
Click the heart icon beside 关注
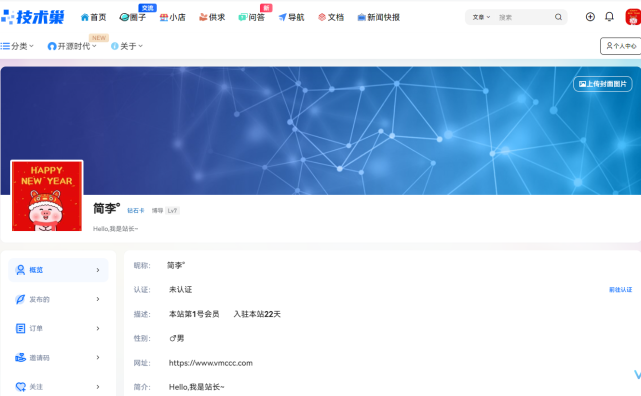20,387
